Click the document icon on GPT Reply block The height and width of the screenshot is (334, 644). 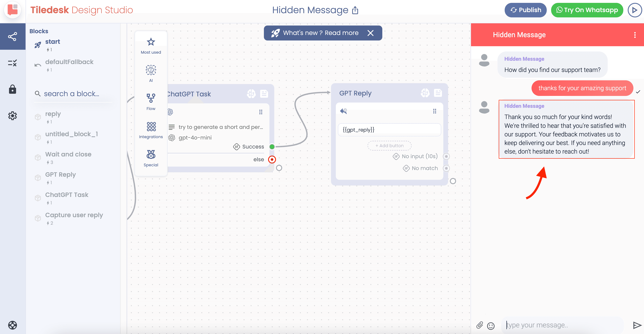tap(438, 93)
